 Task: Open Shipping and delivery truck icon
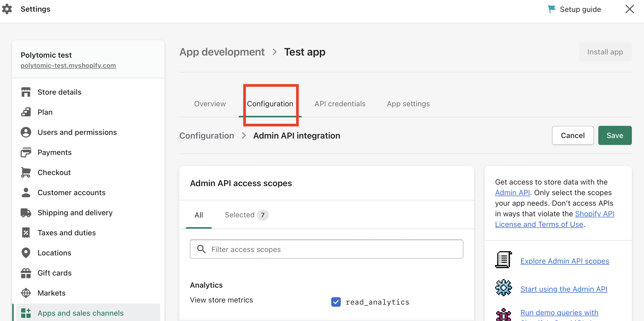pyautogui.click(x=26, y=213)
